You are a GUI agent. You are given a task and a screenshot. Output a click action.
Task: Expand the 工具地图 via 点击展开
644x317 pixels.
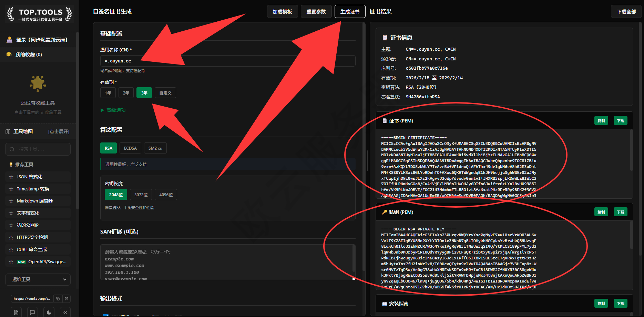[x=59, y=131]
